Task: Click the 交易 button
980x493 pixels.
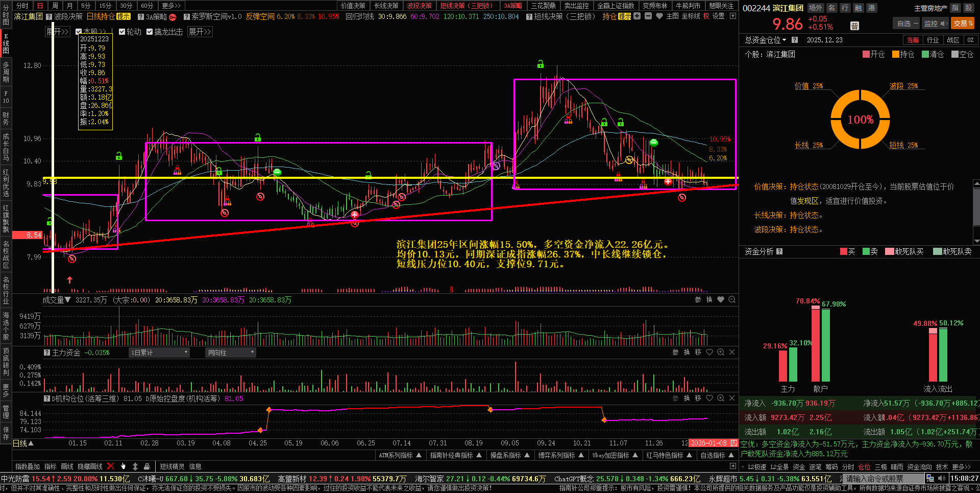Action: tap(963, 24)
